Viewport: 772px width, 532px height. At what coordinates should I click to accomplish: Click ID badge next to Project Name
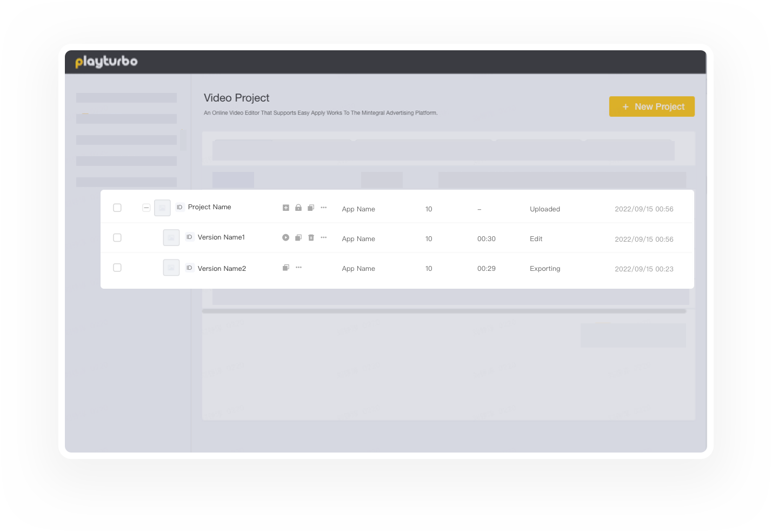[179, 207]
